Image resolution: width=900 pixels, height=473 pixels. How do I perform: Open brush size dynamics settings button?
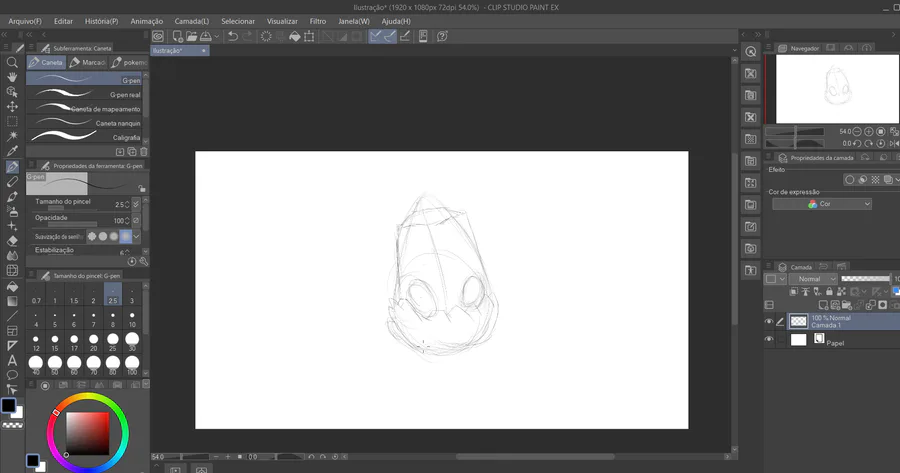pos(136,204)
